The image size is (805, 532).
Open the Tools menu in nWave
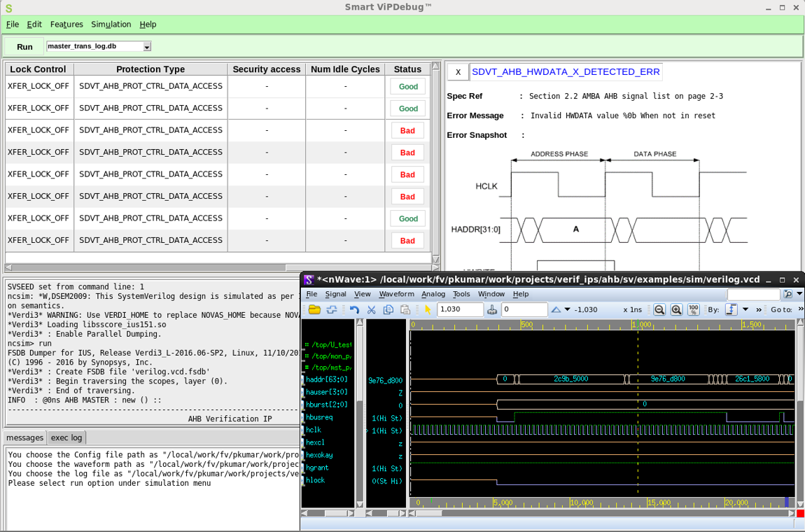coord(461,294)
